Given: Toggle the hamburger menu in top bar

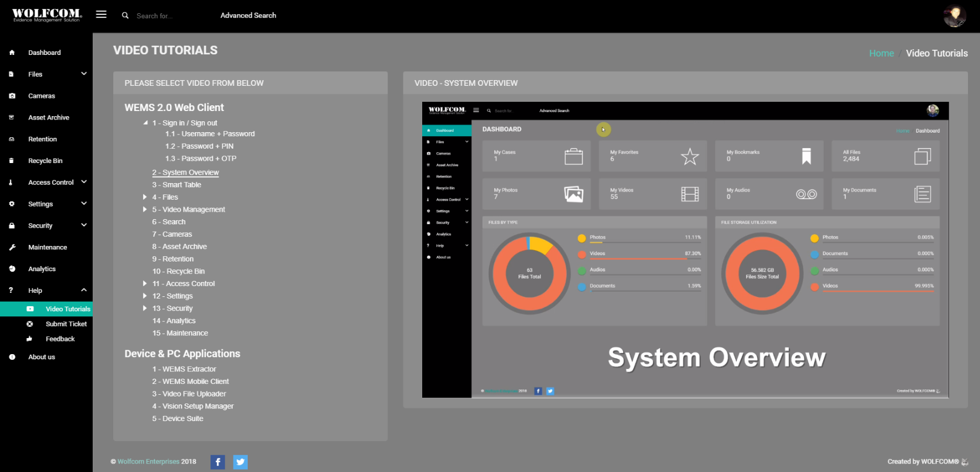Looking at the screenshot, I should click(x=101, y=15).
